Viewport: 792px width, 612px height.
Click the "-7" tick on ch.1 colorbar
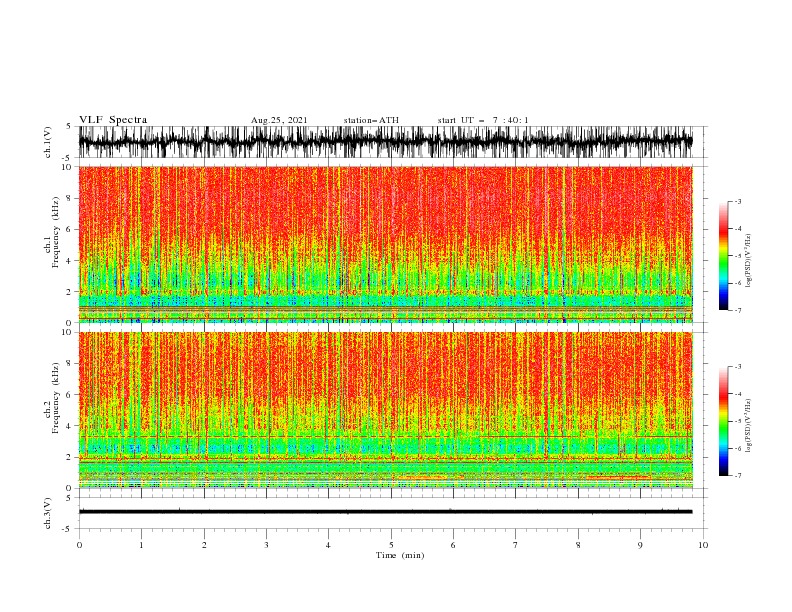point(737,310)
